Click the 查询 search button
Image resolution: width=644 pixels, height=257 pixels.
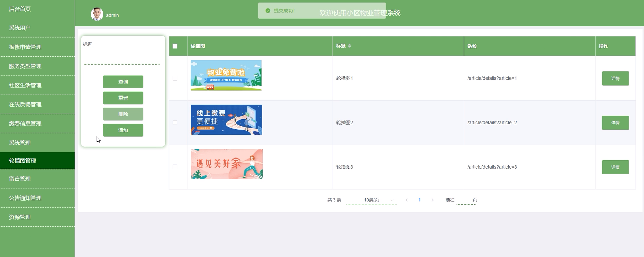[x=123, y=82]
